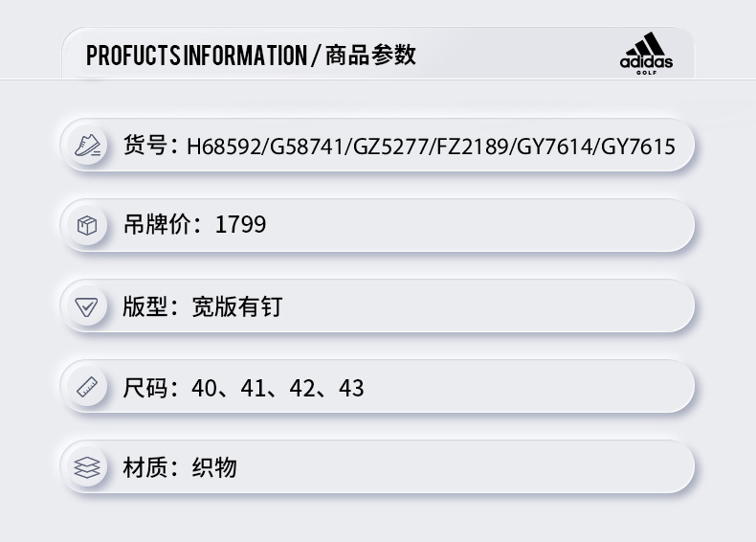This screenshot has height=542, width=756.
Task: Click the adidas Golf logo
Action: 646,54
